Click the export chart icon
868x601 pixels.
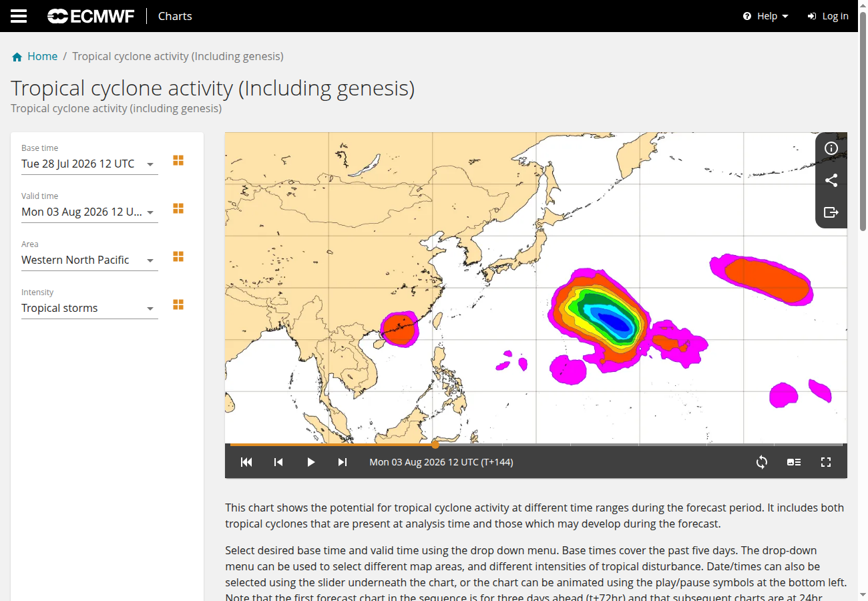(831, 212)
